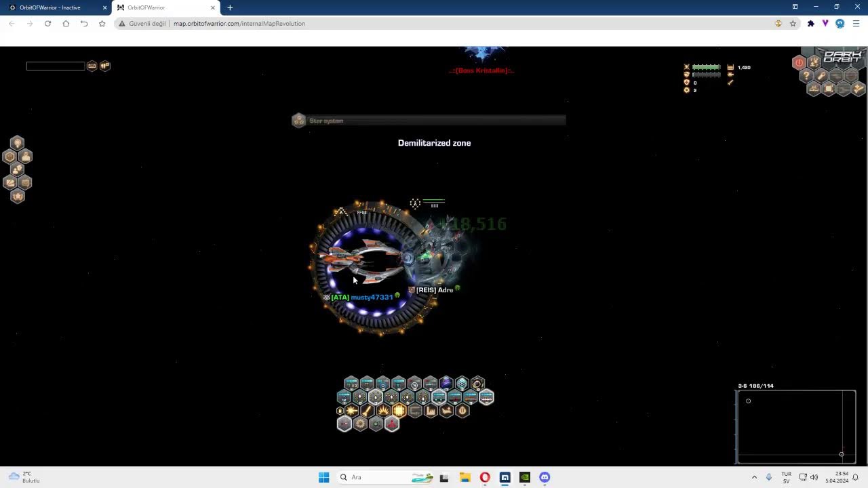Click the browser address bar URL

pyautogui.click(x=239, y=23)
